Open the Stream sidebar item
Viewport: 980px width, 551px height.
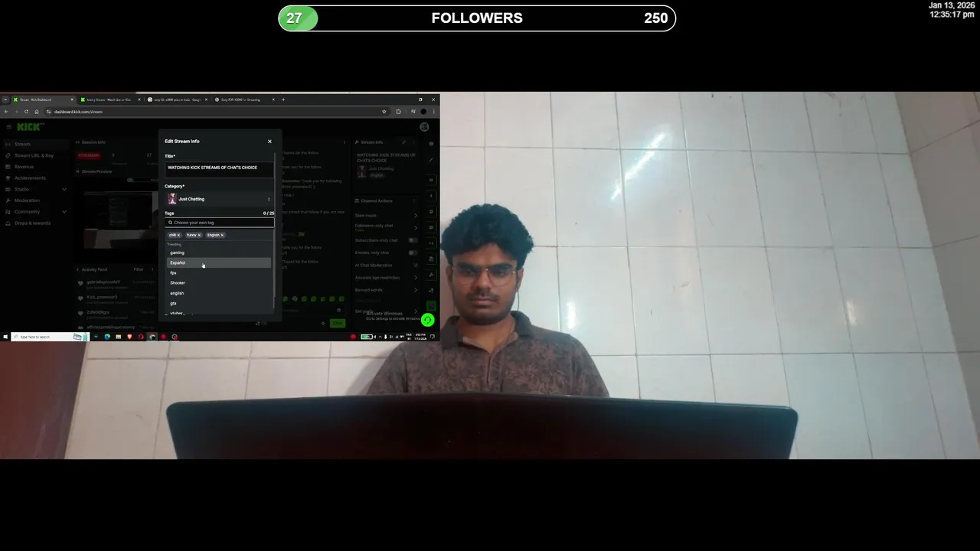pyautogui.click(x=36, y=144)
